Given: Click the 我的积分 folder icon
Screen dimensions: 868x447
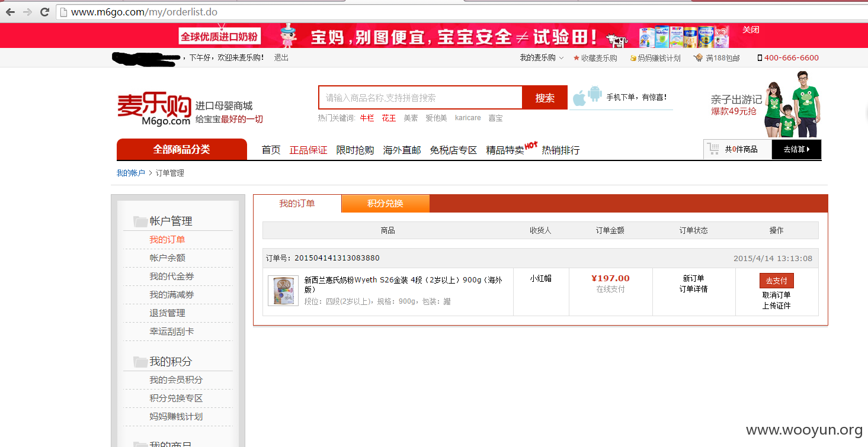Looking at the screenshot, I should (x=140, y=362).
